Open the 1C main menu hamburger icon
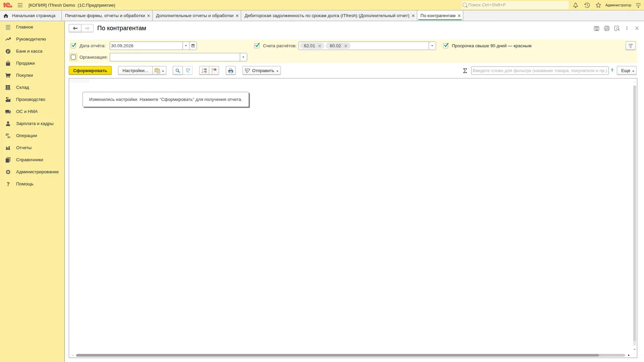 (20, 5)
